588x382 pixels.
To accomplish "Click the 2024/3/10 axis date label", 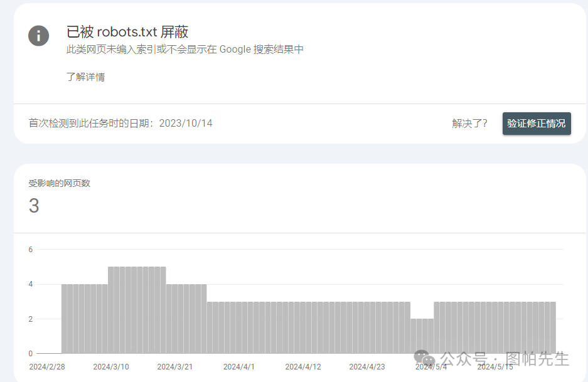I will click(111, 366).
